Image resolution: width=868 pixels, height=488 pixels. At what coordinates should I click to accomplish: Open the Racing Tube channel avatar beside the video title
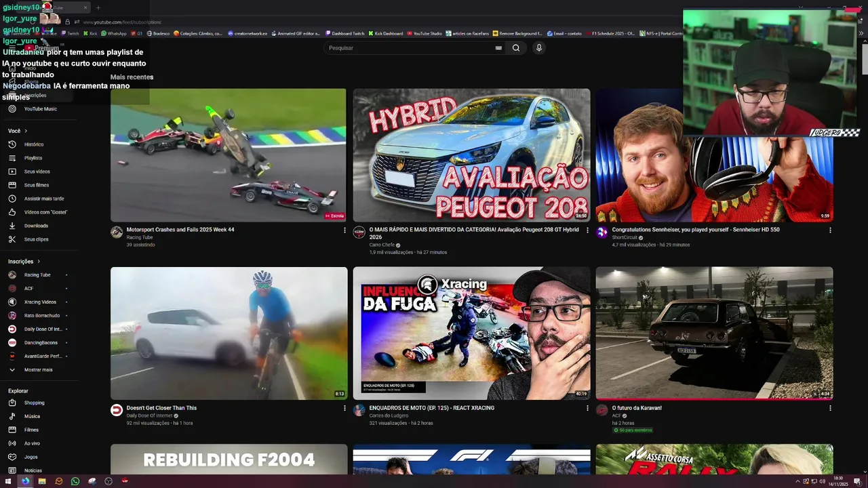pyautogui.click(x=117, y=232)
